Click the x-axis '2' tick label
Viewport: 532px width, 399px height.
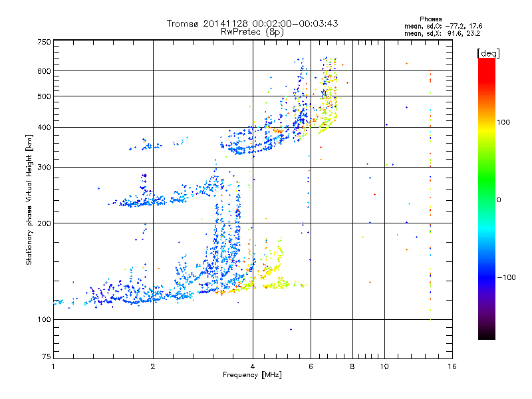(x=153, y=366)
